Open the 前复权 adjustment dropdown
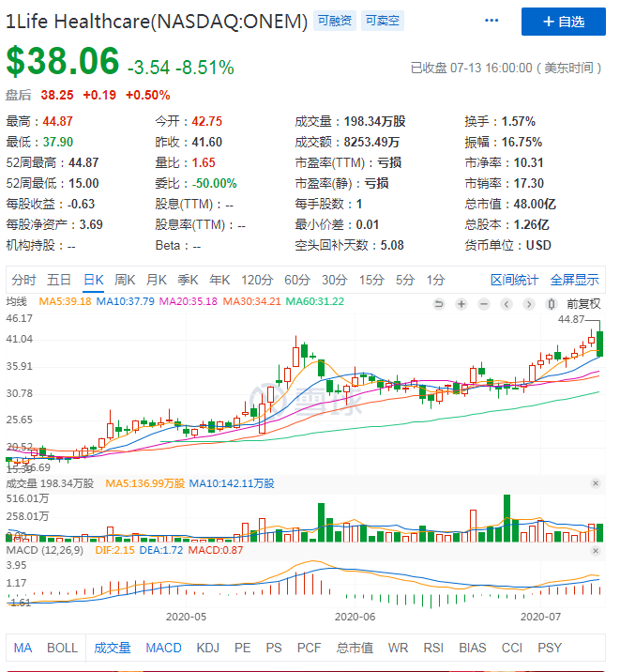Viewport: 620px width, 672px height. 583,304
